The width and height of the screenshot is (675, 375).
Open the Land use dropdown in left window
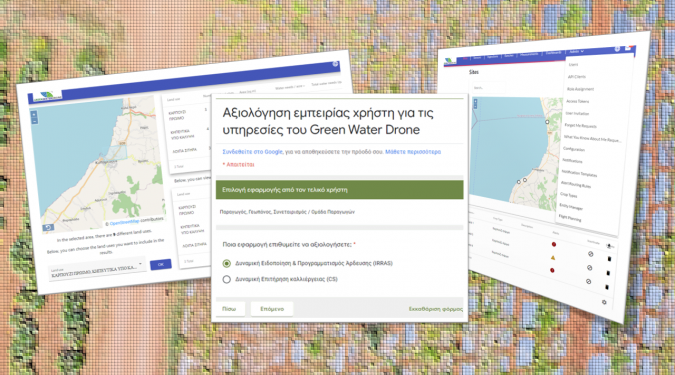[97, 269]
